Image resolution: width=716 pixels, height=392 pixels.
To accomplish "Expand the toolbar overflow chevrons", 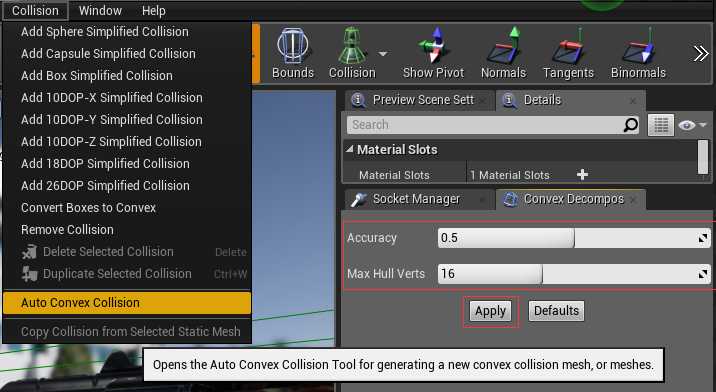I will pyautogui.click(x=700, y=54).
